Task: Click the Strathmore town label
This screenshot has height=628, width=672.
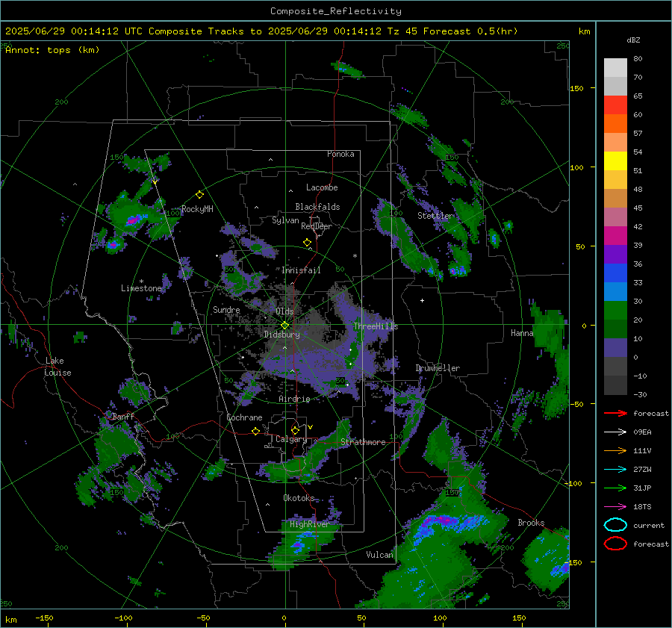Action: [363, 442]
